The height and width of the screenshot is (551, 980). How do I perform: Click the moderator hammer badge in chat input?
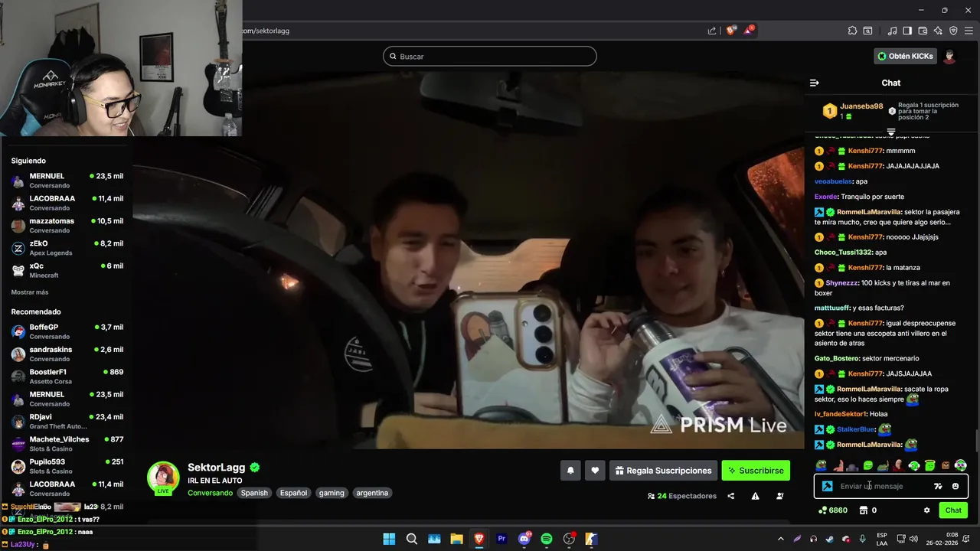pyautogui.click(x=827, y=486)
